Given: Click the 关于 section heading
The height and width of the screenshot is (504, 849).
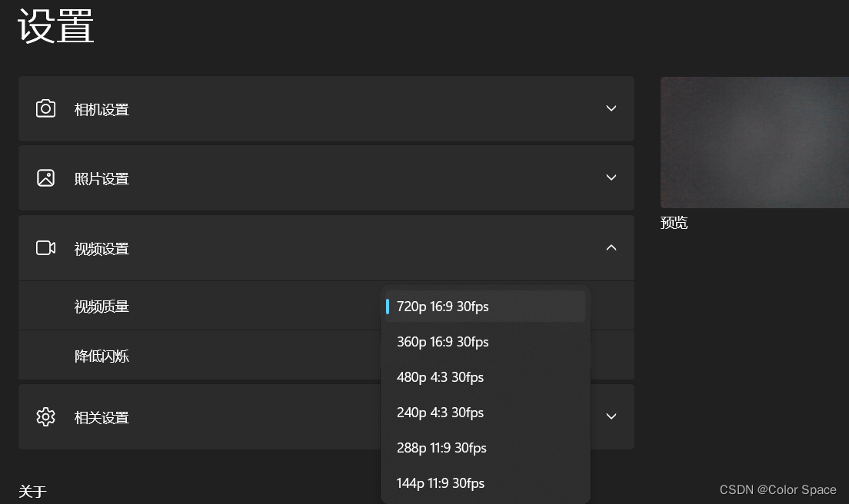Looking at the screenshot, I should [x=32, y=492].
